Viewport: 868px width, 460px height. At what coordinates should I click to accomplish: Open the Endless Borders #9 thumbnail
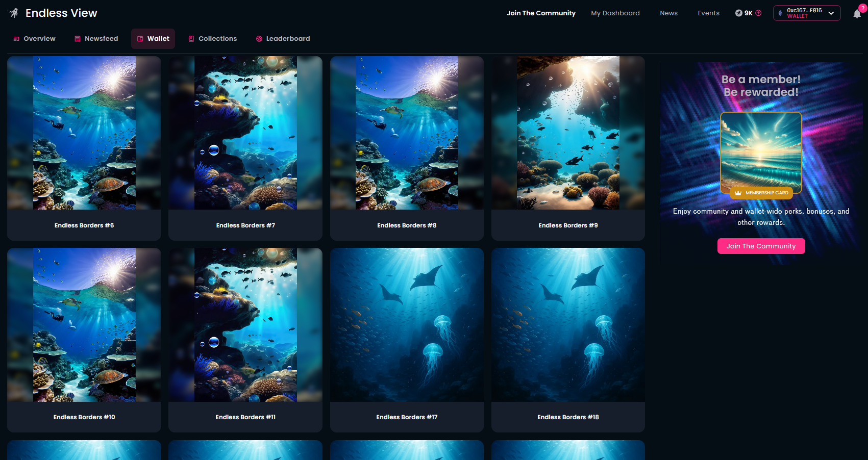[x=568, y=133]
